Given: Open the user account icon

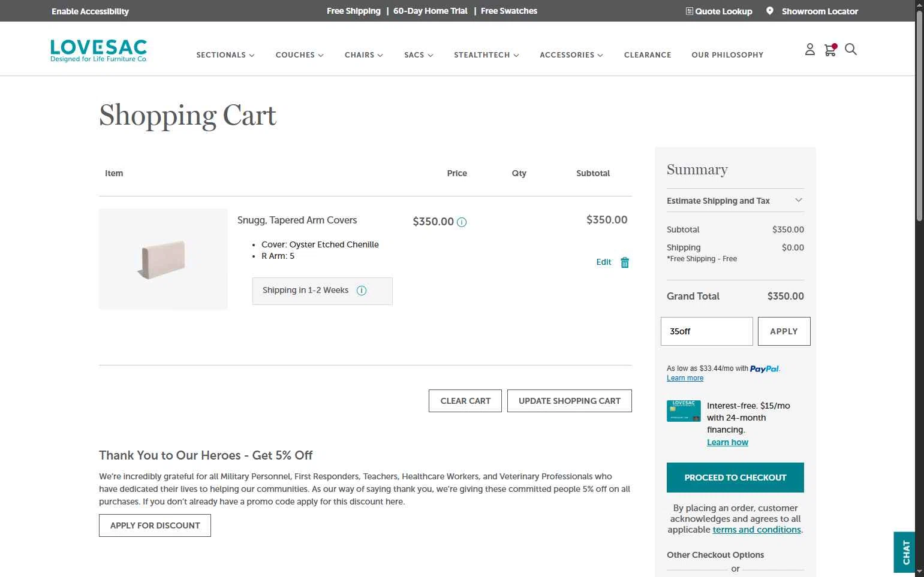Looking at the screenshot, I should coord(809,50).
